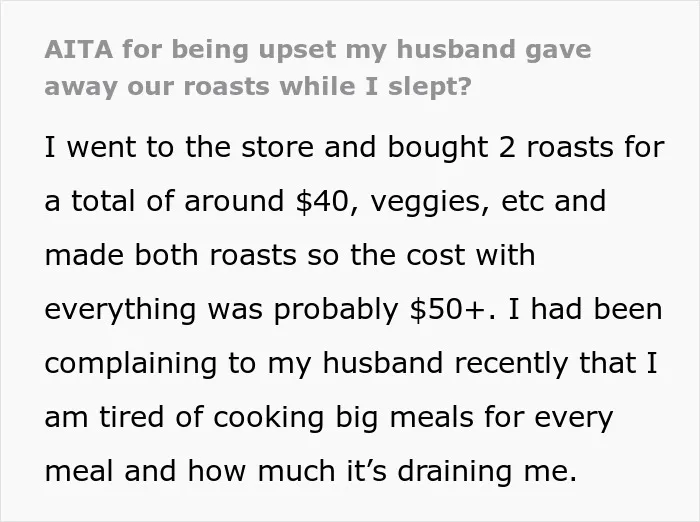This screenshot has height=522, width=700.
Task: Click the phrase "draining me." at paragraph end
Action: 487,471
